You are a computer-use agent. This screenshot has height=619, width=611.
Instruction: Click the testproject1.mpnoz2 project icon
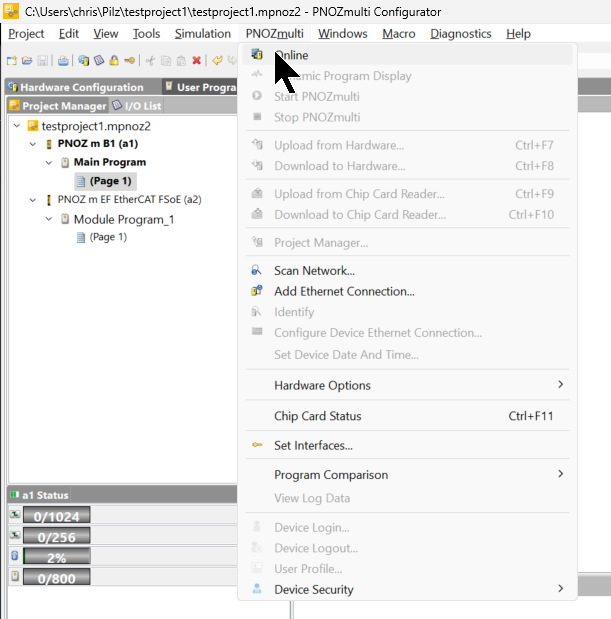(33, 126)
